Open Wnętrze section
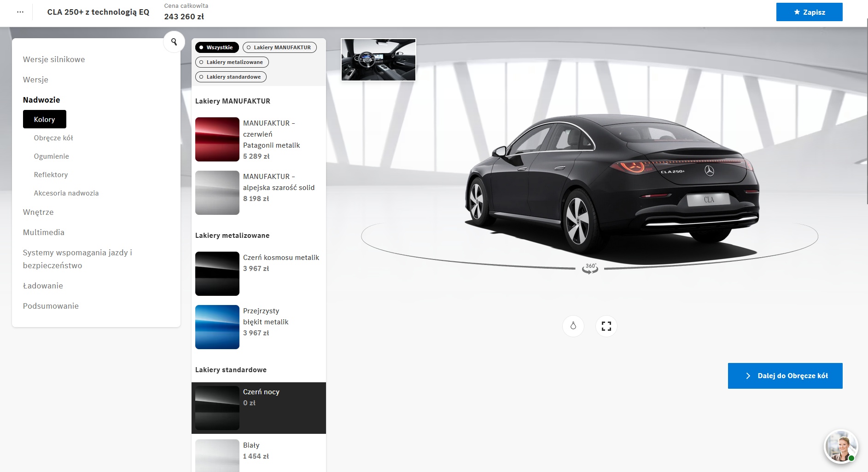 click(x=38, y=212)
